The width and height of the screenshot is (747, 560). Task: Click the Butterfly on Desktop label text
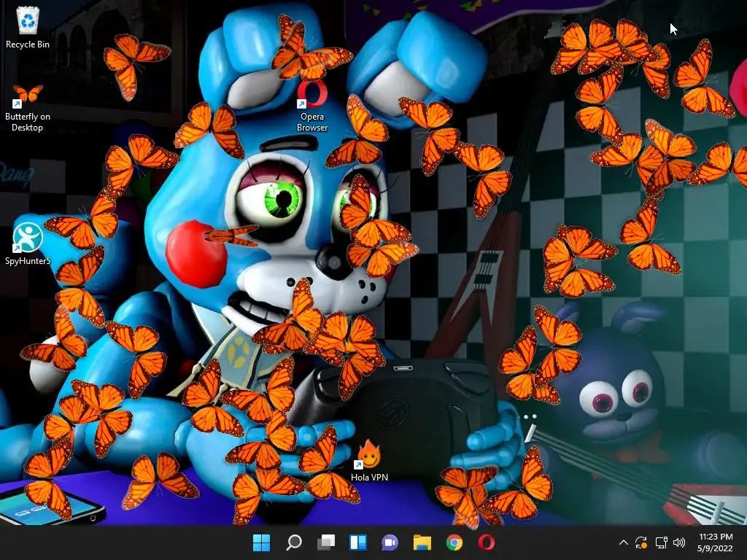point(28,122)
